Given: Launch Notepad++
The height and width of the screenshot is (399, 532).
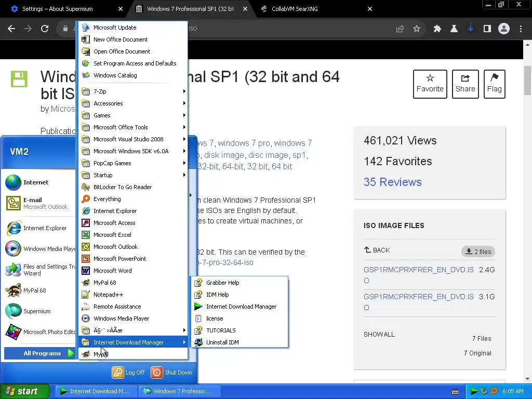Looking at the screenshot, I should (133, 295).
